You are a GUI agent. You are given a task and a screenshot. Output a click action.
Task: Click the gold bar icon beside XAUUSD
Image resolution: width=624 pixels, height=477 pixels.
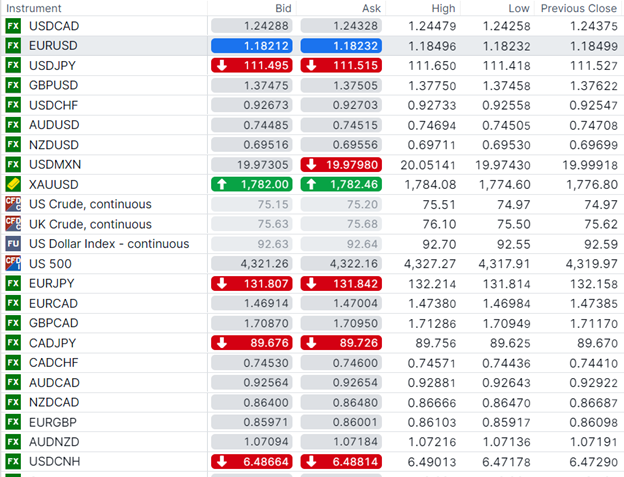coord(13,184)
